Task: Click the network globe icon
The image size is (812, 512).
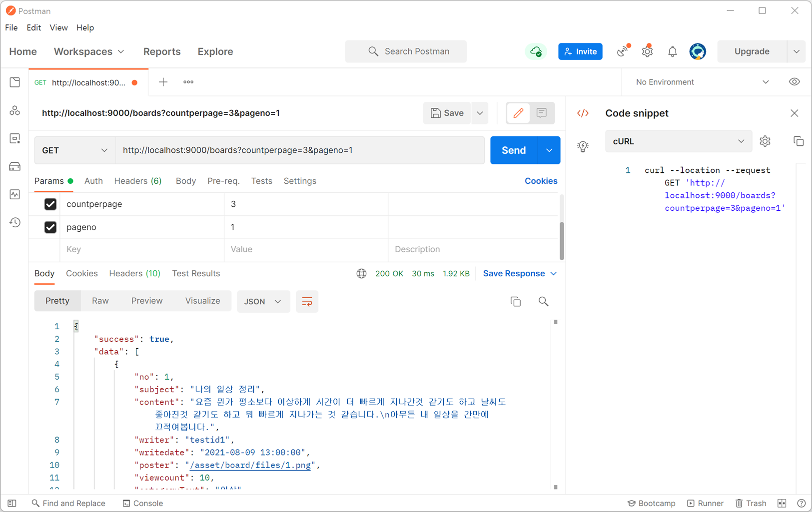Action: (x=361, y=274)
